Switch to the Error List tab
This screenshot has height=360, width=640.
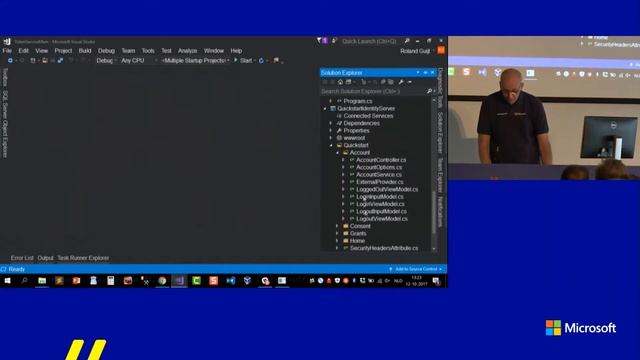click(x=22, y=258)
